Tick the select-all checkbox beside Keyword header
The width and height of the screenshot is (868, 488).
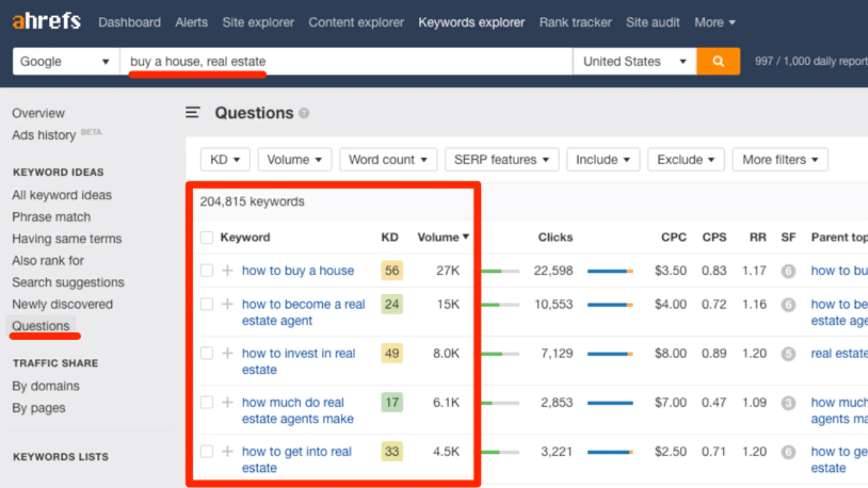[207, 237]
